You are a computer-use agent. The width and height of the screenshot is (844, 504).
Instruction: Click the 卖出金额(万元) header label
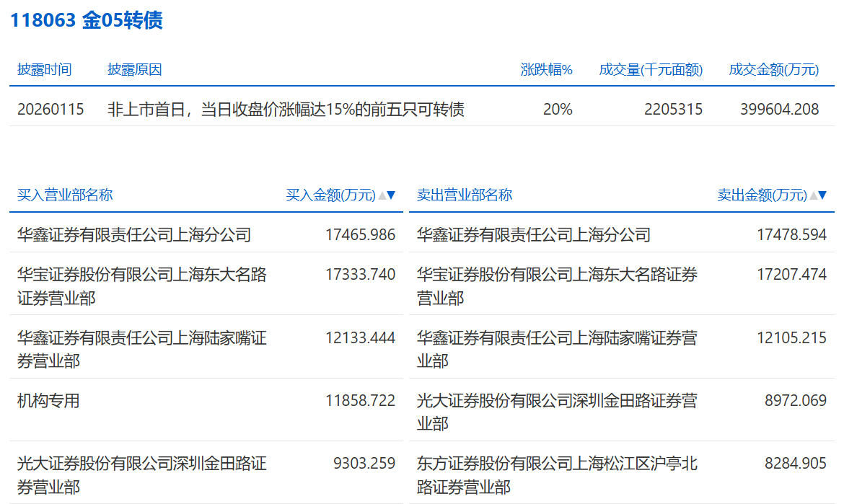(762, 195)
